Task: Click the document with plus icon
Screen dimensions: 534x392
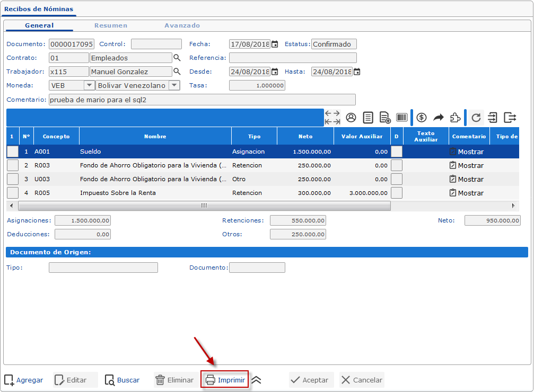Action: pyautogui.click(x=385, y=118)
